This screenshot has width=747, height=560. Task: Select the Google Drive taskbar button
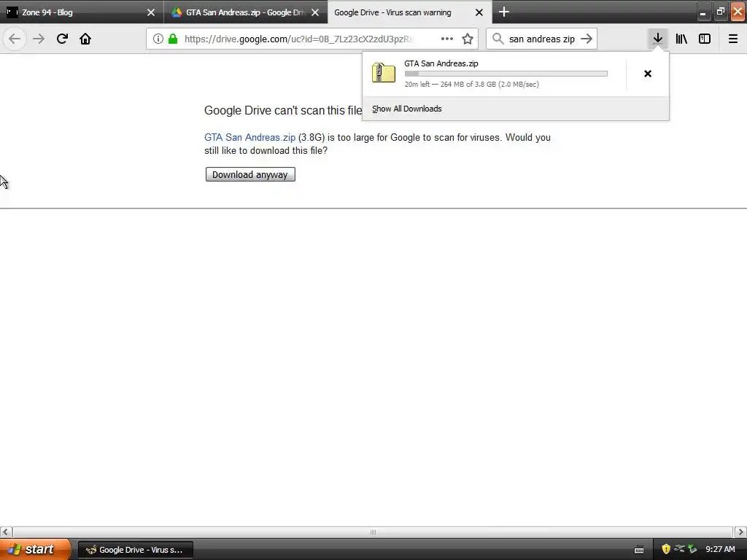tap(135, 550)
